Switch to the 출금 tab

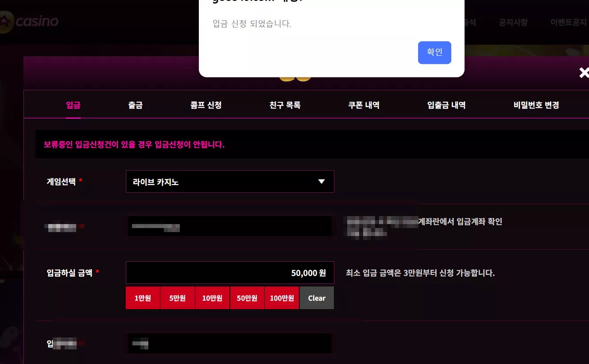point(135,105)
